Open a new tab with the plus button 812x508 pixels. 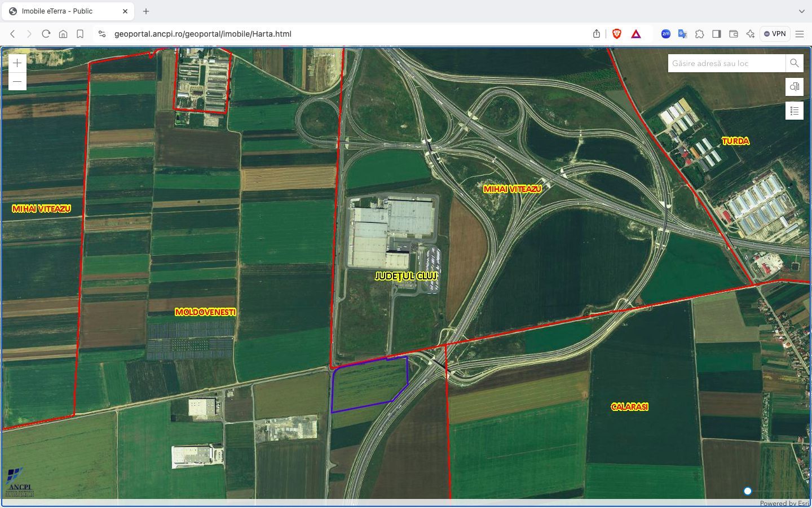pos(145,11)
